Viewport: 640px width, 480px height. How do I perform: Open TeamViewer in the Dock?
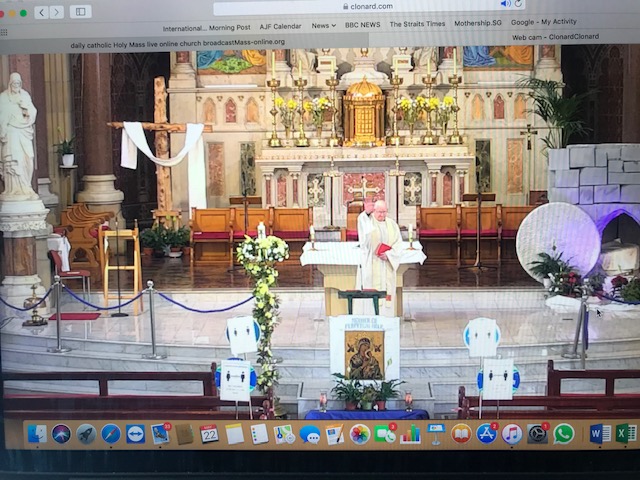pos(136,434)
